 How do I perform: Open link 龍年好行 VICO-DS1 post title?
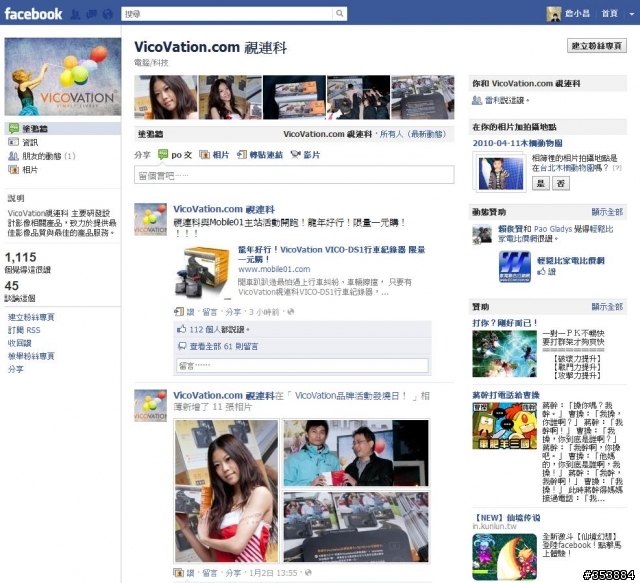pos(331,254)
